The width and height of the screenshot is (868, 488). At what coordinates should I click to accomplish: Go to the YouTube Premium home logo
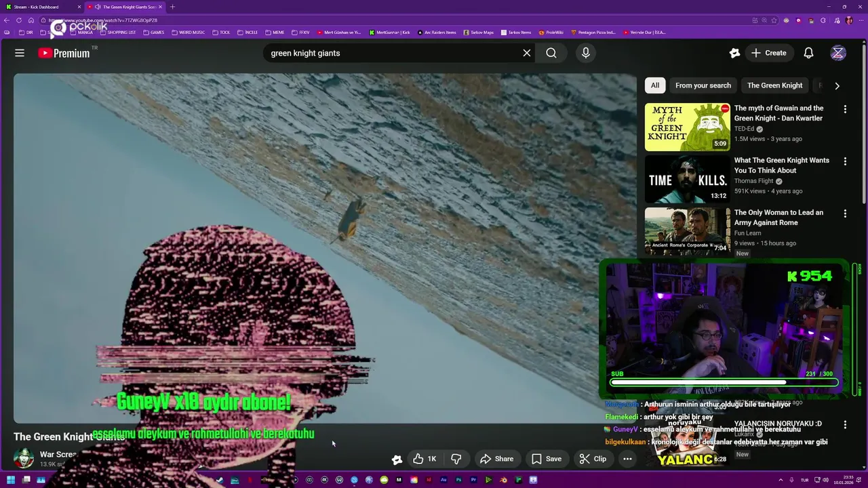click(x=64, y=53)
